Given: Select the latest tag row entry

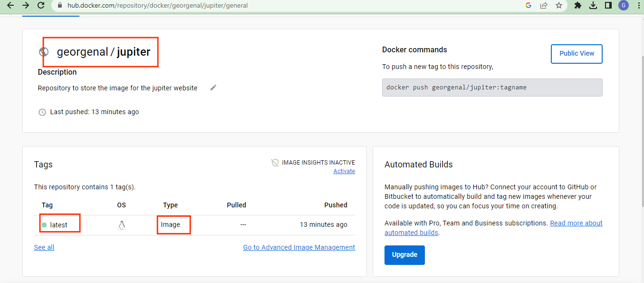Looking at the screenshot, I should [59, 225].
